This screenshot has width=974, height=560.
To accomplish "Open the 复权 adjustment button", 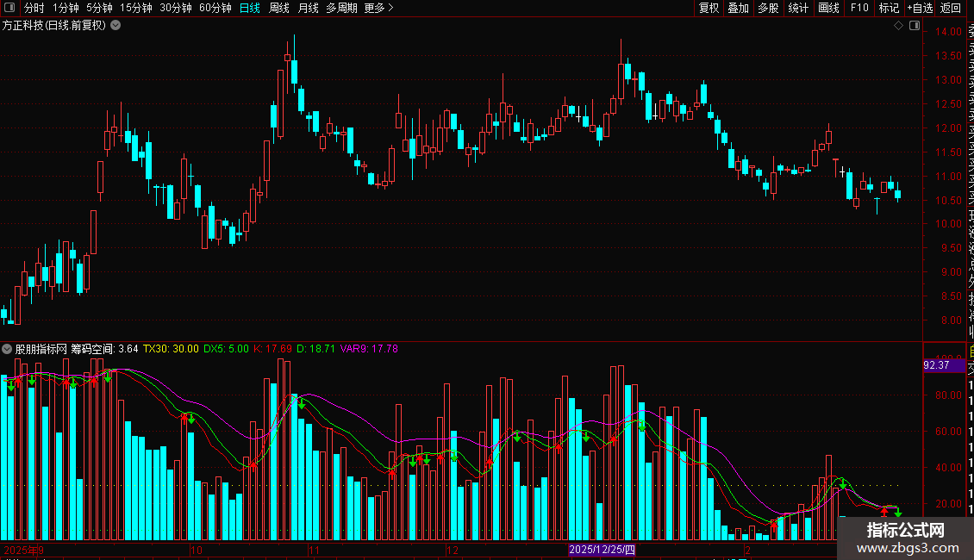I will coord(709,8).
